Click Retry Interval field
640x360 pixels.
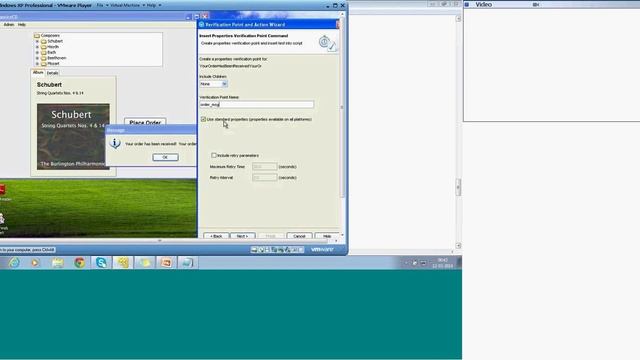264,178
